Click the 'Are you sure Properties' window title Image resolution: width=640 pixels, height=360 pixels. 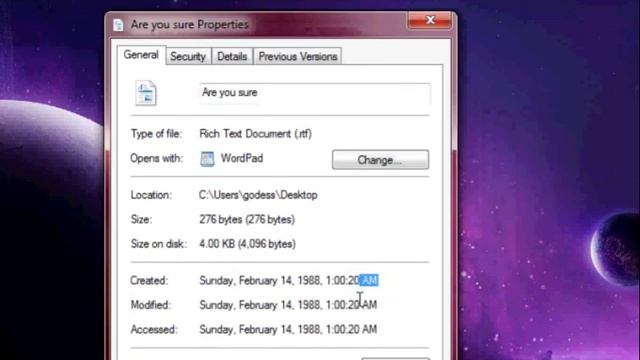pos(189,25)
